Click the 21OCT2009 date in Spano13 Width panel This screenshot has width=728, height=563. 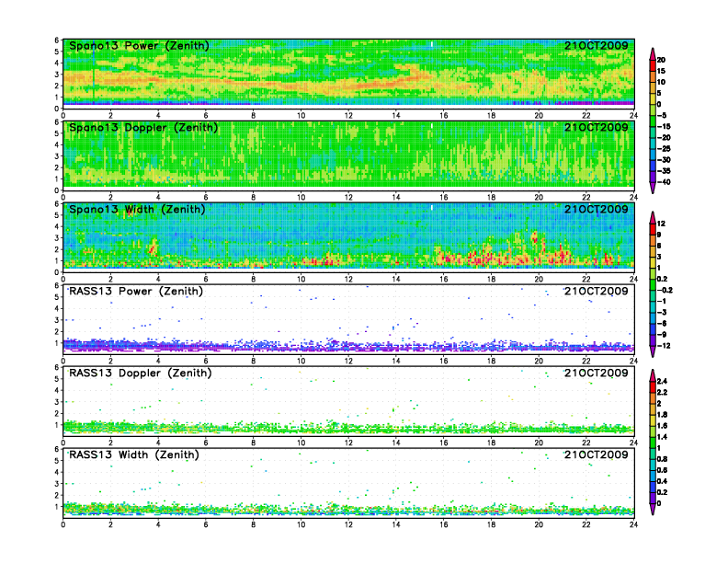click(x=597, y=209)
